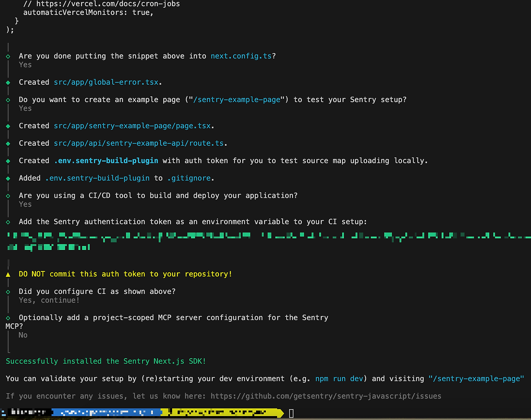This screenshot has height=420, width=531.
Task: Click the diamond beside the auth token Created line
Action: [x=8, y=161]
